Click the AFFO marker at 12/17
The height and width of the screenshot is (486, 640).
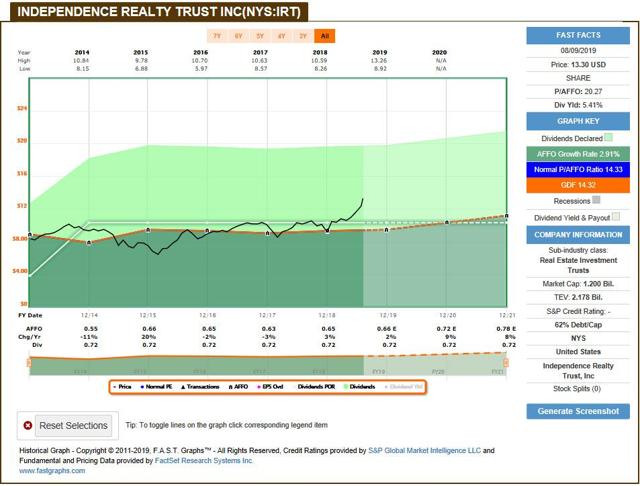click(x=267, y=233)
